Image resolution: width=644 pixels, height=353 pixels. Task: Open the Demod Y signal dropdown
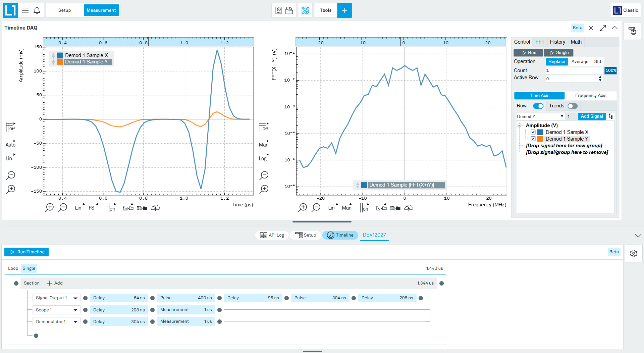coord(540,116)
